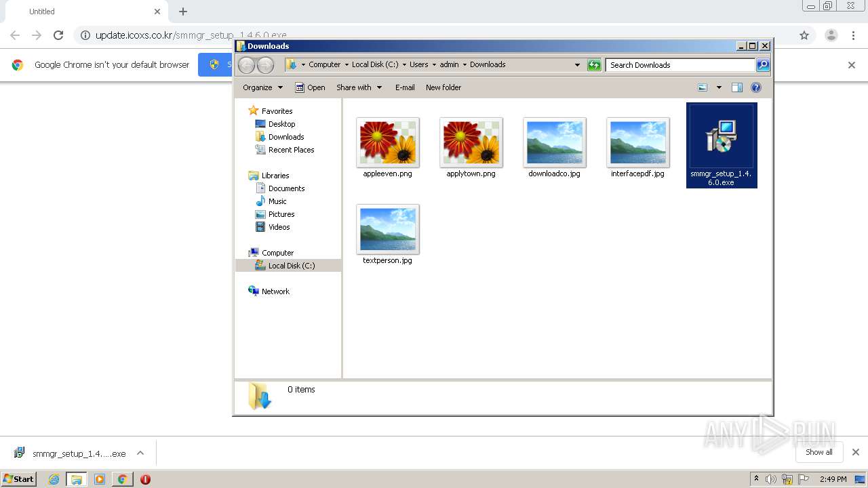Click the volume speaker tray icon

click(771, 479)
